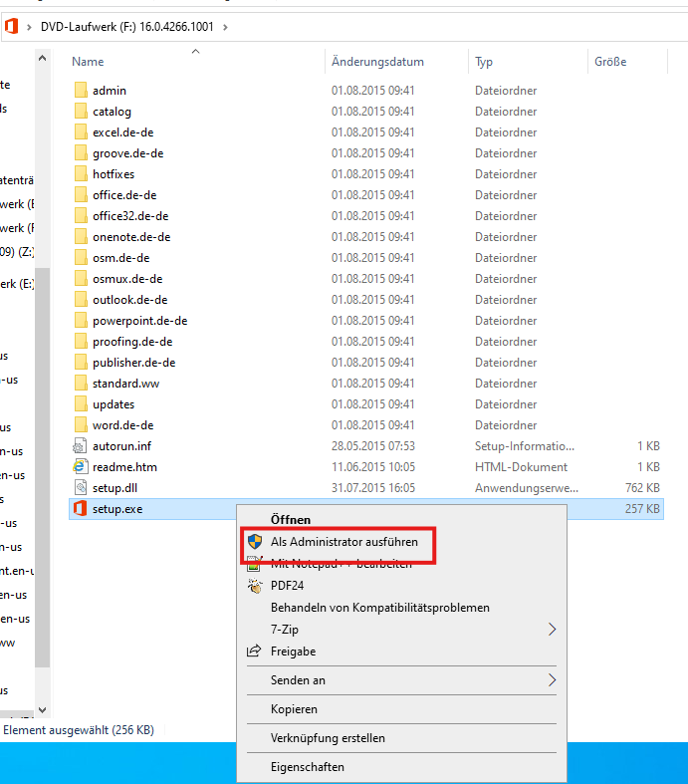This screenshot has width=688, height=784.
Task: Click the admin folder icon
Action: click(81, 91)
